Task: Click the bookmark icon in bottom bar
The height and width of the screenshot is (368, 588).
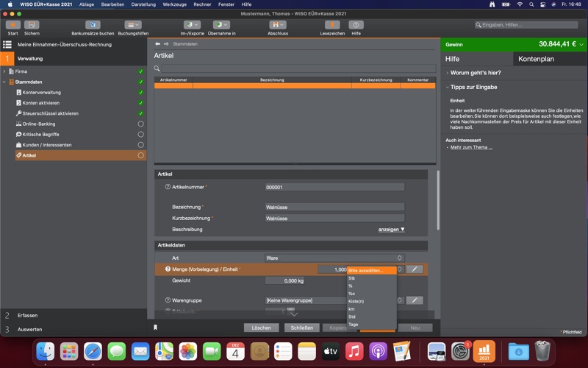Action: (155, 328)
